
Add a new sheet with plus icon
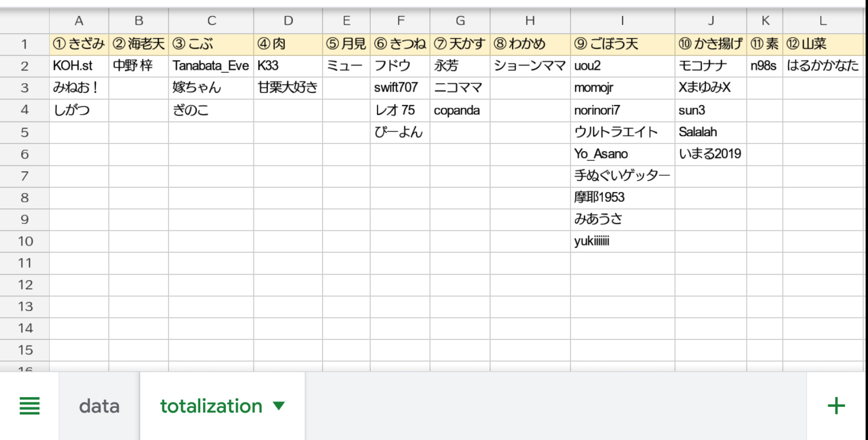(836, 406)
